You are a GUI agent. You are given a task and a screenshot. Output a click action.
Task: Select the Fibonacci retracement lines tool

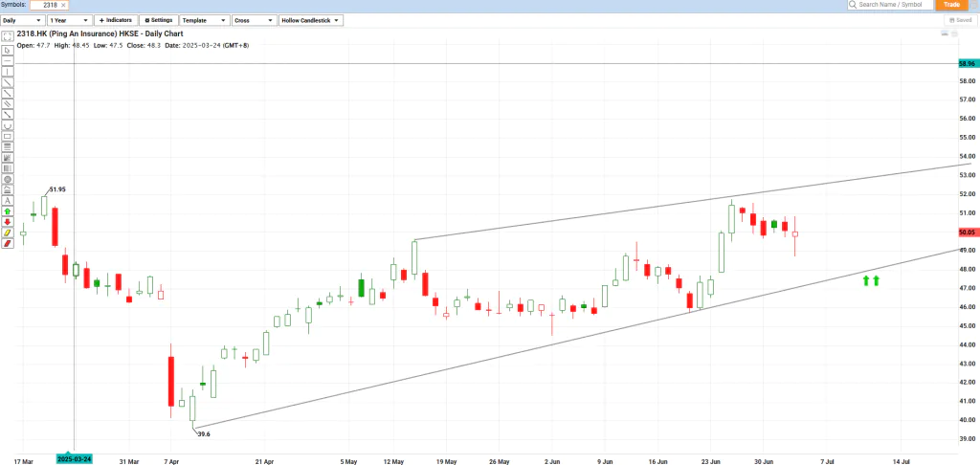click(8, 146)
